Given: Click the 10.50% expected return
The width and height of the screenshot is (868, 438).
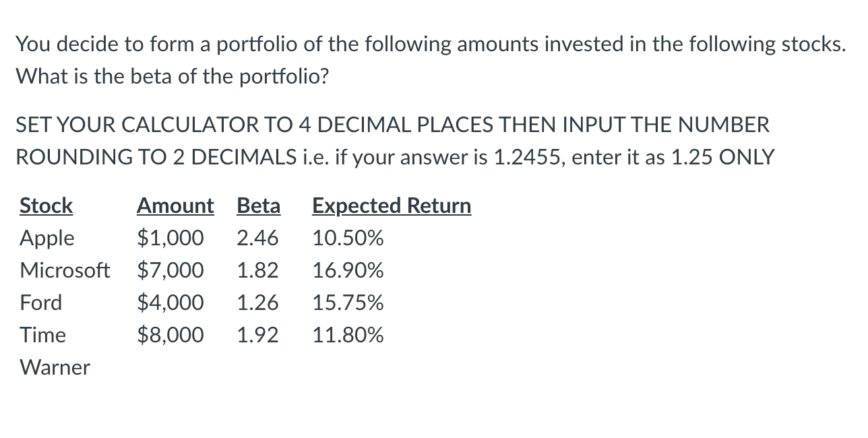Looking at the screenshot, I should (348, 238).
